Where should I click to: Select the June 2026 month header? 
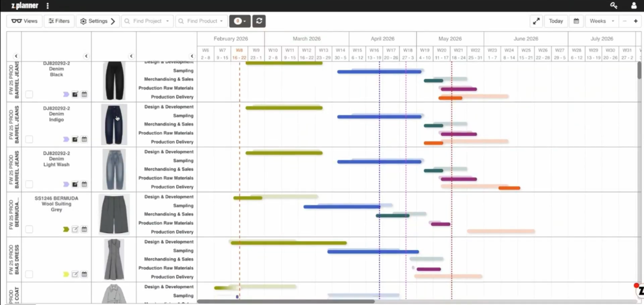coord(526,39)
